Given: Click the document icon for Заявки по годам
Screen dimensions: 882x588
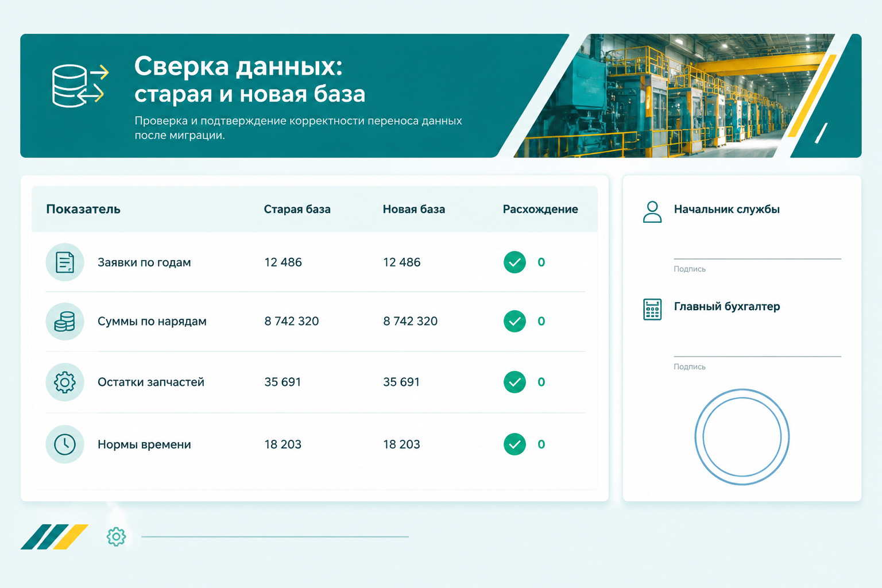Looking at the screenshot, I should [x=65, y=262].
